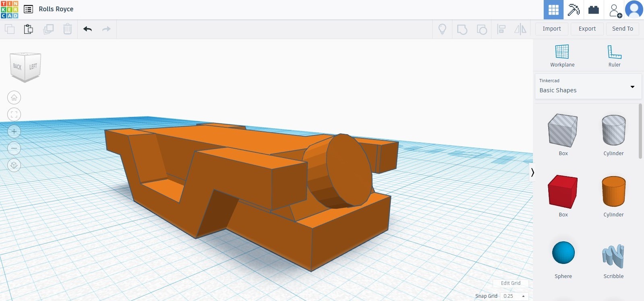This screenshot has width=644, height=301.
Task: Switch to the 3D design grid view
Action: pos(553,10)
